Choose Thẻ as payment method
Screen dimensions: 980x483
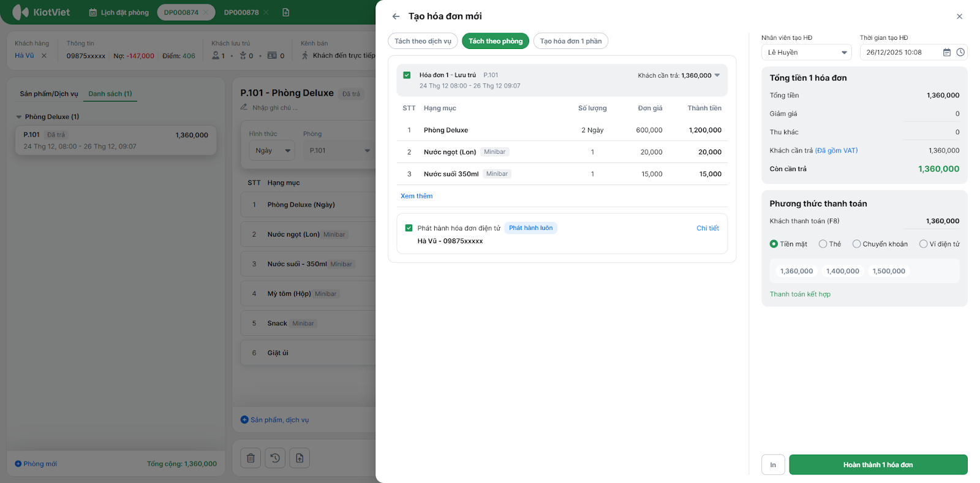[x=823, y=244]
